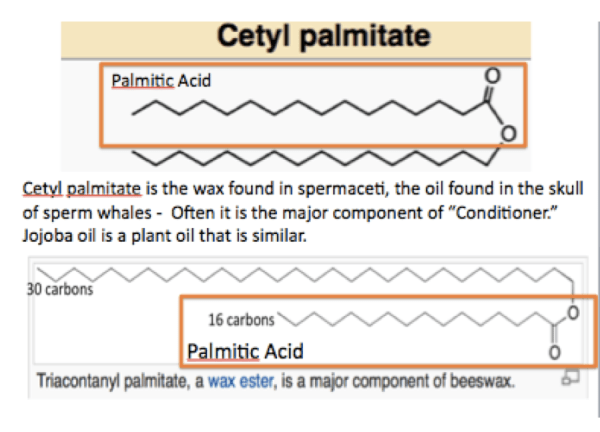Click the ester oxygen in the top structure
Viewport: 600px width, 432px height.
click(x=508, y=129)
